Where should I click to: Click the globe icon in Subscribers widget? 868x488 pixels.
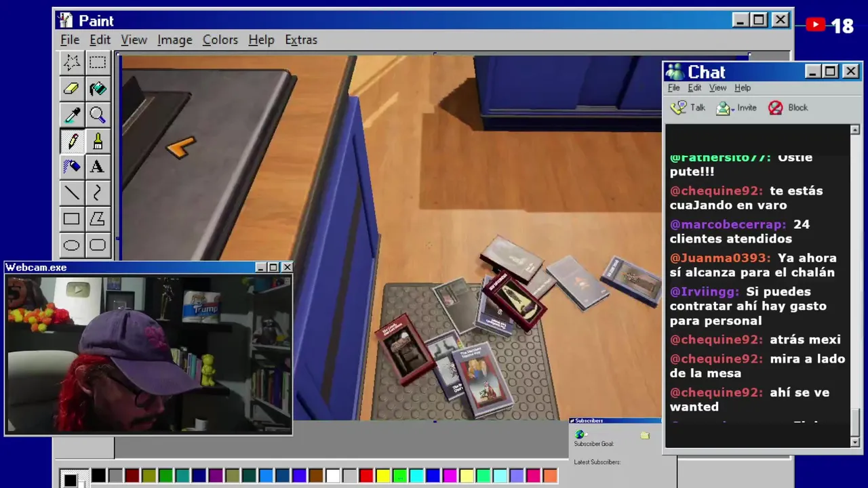click(580, 434)
